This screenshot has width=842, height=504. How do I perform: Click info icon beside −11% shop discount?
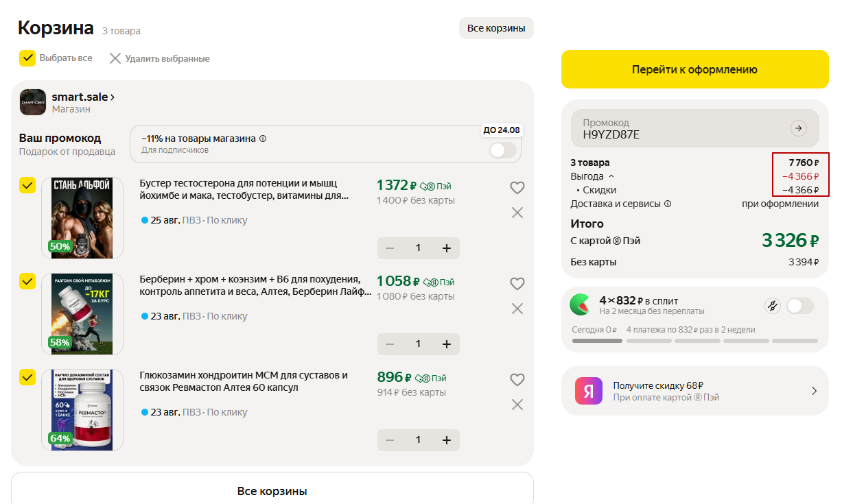(x=263, y=139)
